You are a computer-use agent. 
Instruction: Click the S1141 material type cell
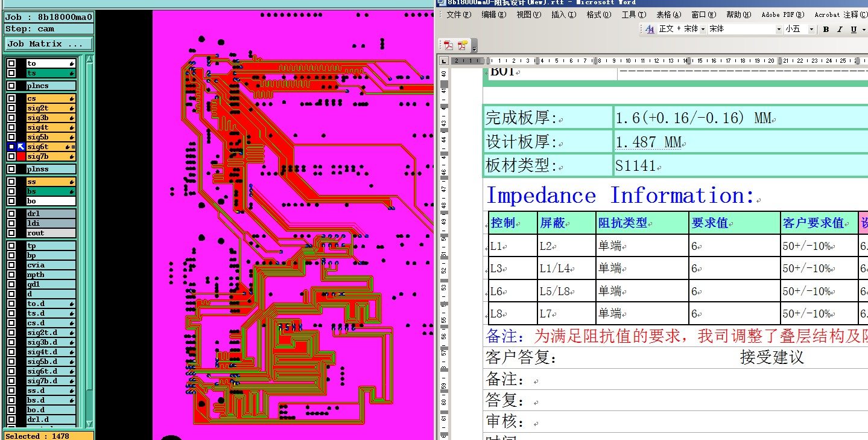tap(741, 165)
